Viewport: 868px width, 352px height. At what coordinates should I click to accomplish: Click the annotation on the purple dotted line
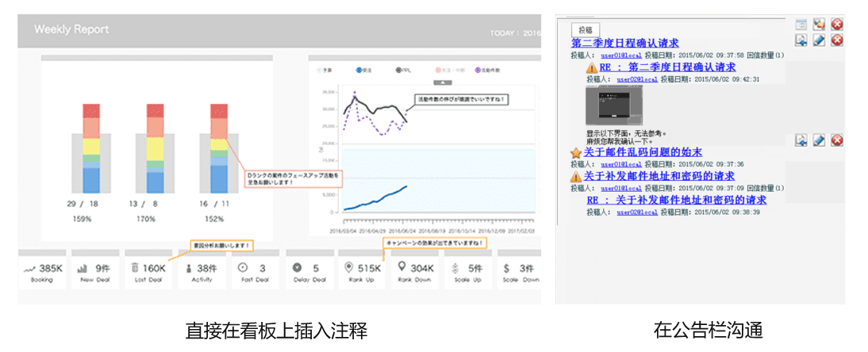463,100
